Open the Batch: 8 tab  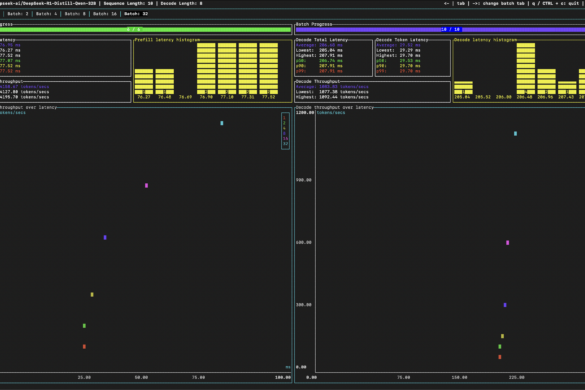75,14
